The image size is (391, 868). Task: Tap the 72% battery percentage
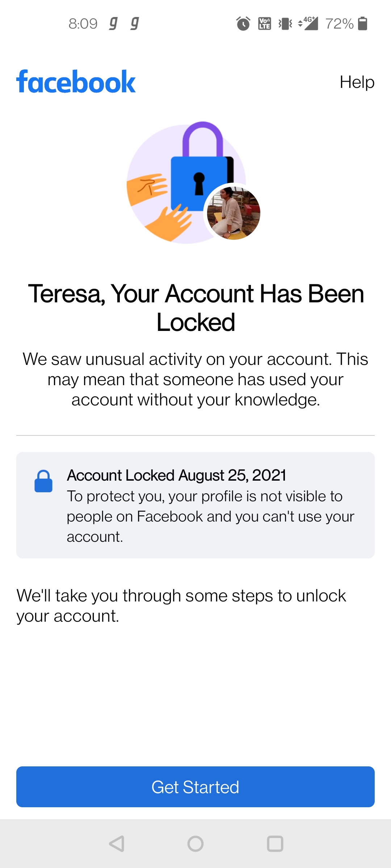[339, 24]
